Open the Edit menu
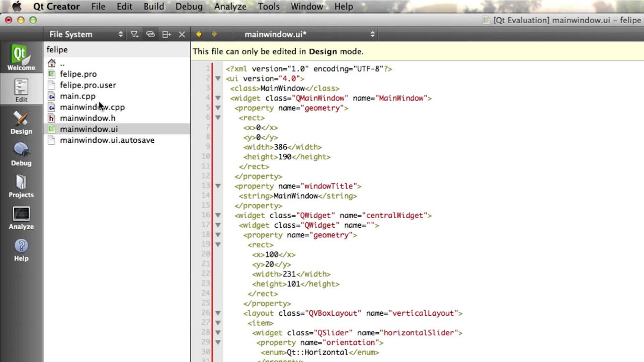The height and width of the screenshot is (362, 644). 124,7
